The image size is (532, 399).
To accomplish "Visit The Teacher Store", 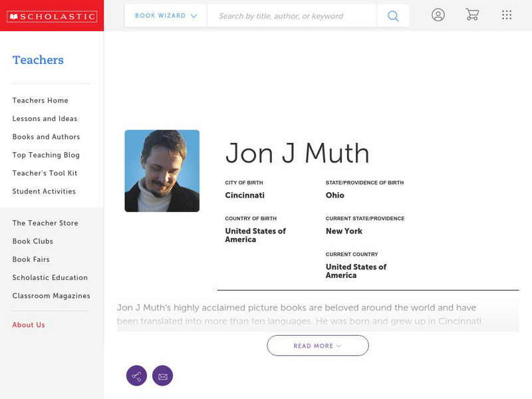I will coord(45,223).
